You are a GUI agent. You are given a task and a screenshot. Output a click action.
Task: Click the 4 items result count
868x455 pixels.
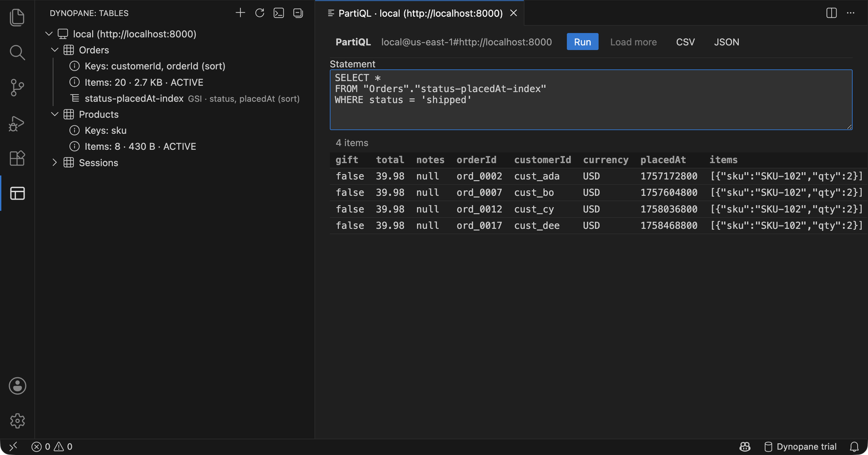pos(352,143)
